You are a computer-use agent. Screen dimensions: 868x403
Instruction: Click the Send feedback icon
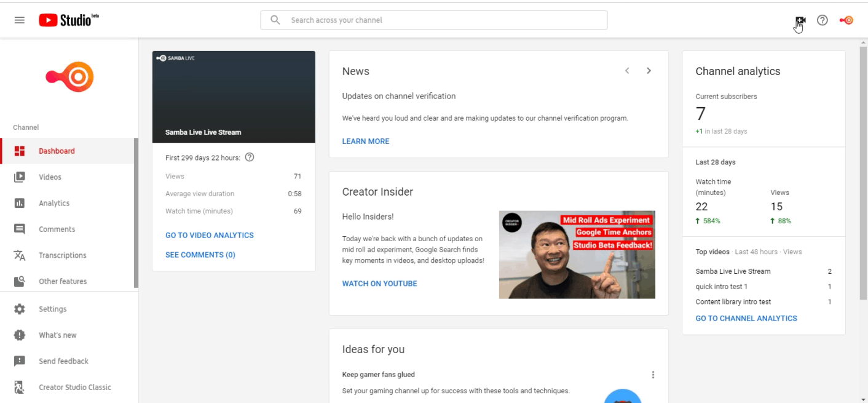(x=20, y=361)
